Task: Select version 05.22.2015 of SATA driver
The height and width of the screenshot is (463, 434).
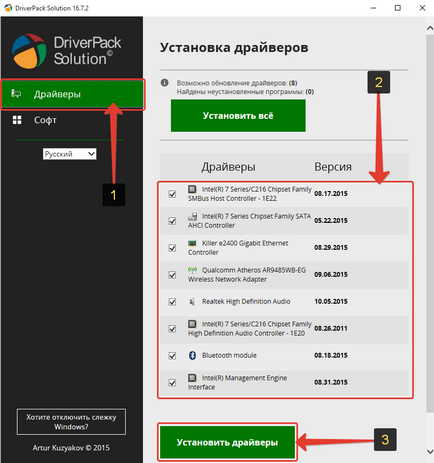Action: click(331, 221)
